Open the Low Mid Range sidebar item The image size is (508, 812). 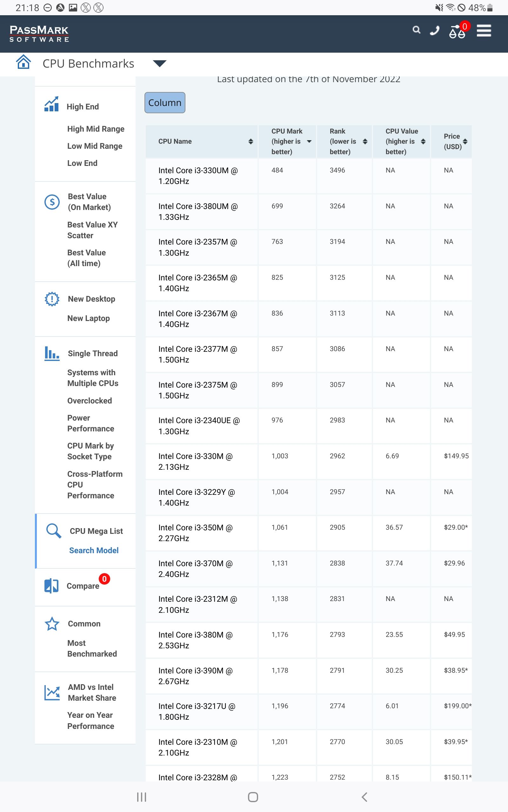[95, 146]
